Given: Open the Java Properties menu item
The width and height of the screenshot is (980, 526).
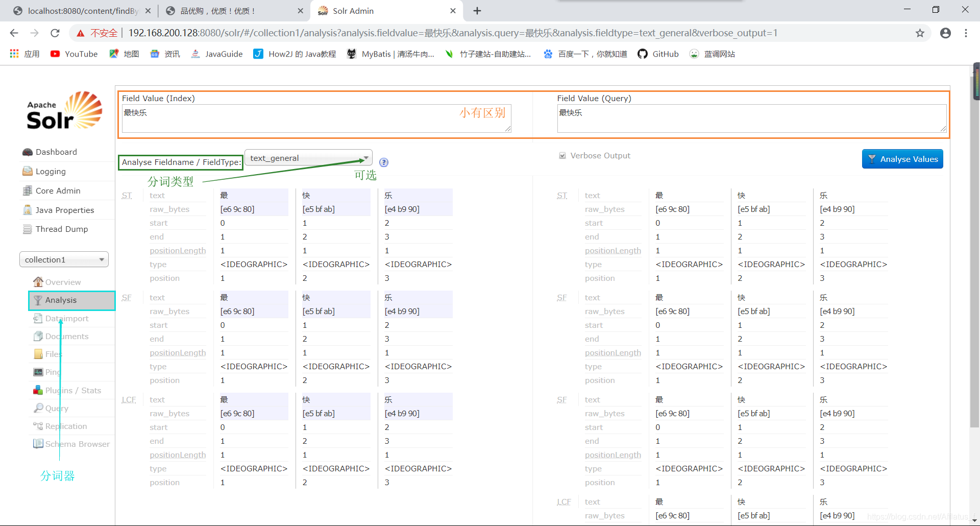Looking at the screenshot, I should (65, 210).
